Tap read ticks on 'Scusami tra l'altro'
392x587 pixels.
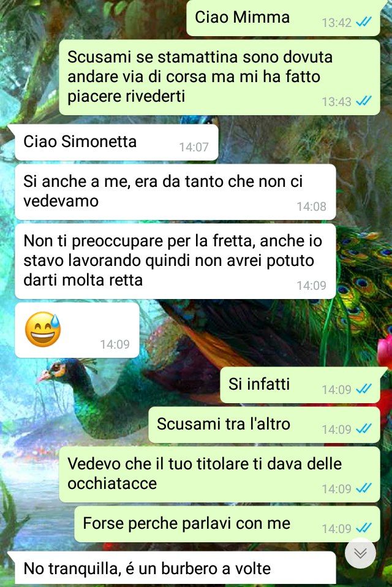(364, 429)
